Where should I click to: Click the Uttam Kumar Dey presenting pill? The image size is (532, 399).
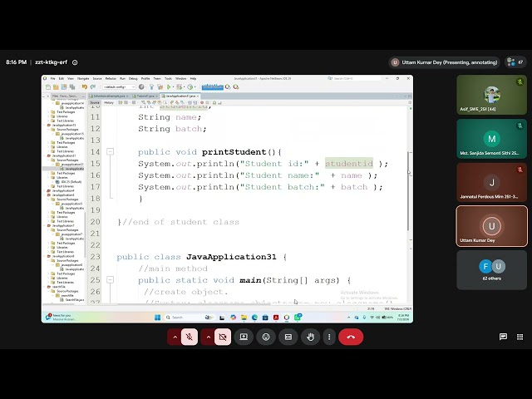[445, 62]
